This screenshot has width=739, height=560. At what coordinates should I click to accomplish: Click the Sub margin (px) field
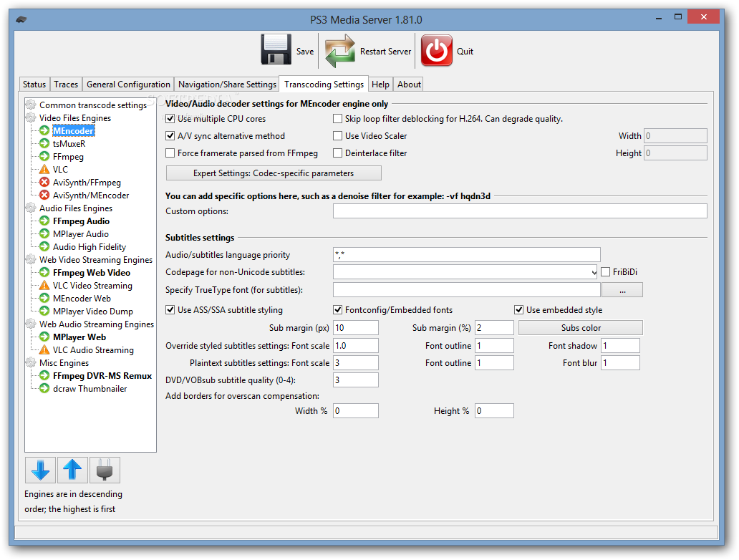(356, 327)
